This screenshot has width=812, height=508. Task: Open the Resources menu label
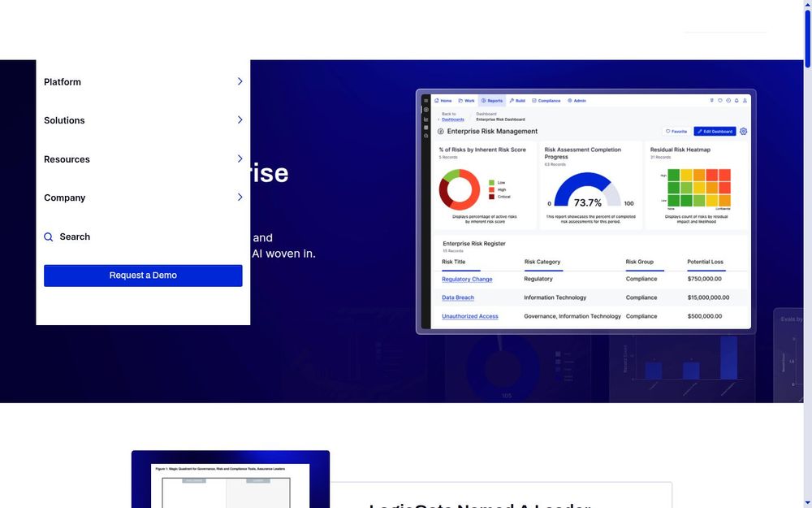click(x=67, y=159)
